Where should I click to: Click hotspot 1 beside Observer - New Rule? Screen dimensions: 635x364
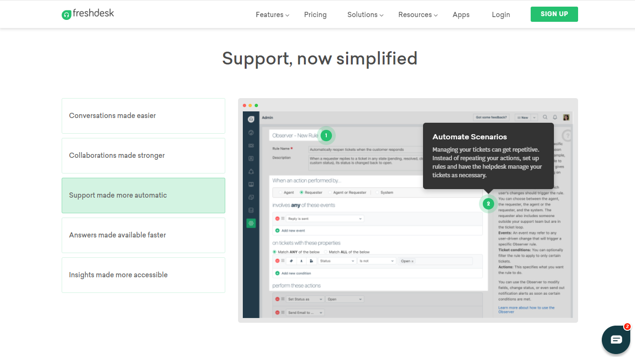tap(326, 136)
